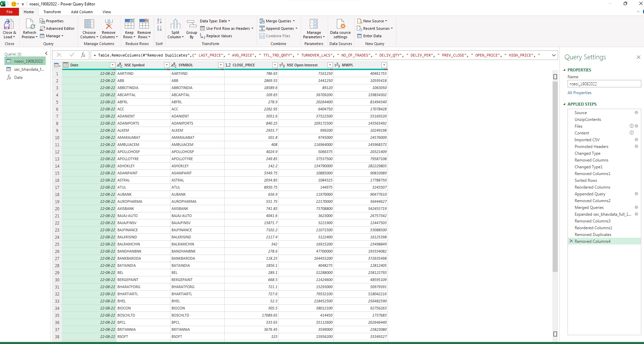Open filter dropdown for MWPL column
Screen dimensions: 644x344
coord(384,65)
